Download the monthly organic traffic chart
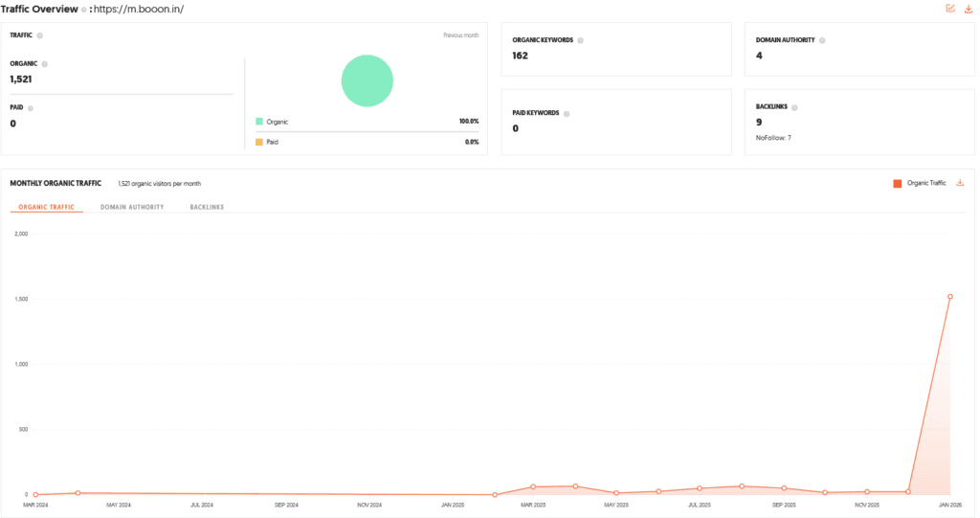The image size is (980, 518). point(960,183)
